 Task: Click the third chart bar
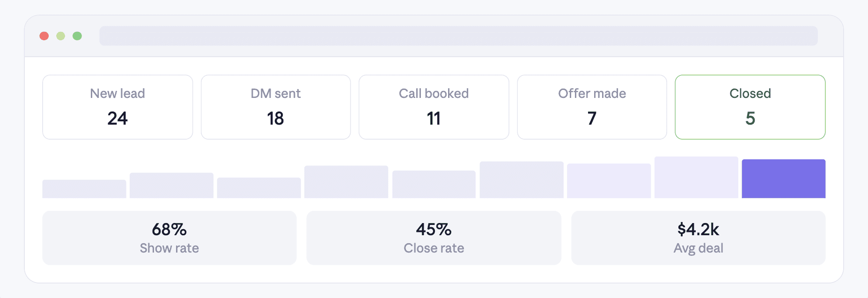click(x=259, y=188)
